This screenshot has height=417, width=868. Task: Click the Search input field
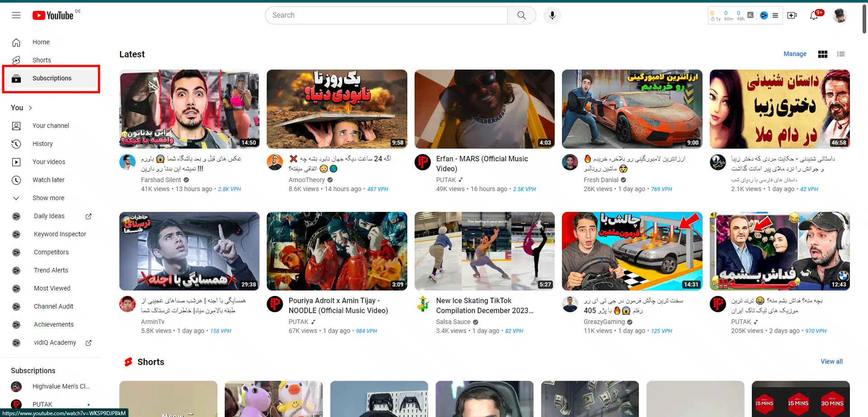click(387, 15)
